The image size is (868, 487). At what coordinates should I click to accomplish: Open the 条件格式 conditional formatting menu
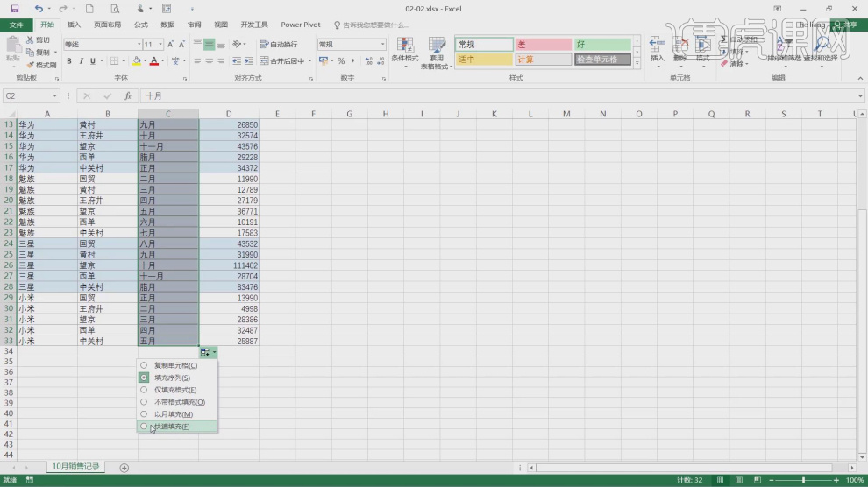point(405,53)
